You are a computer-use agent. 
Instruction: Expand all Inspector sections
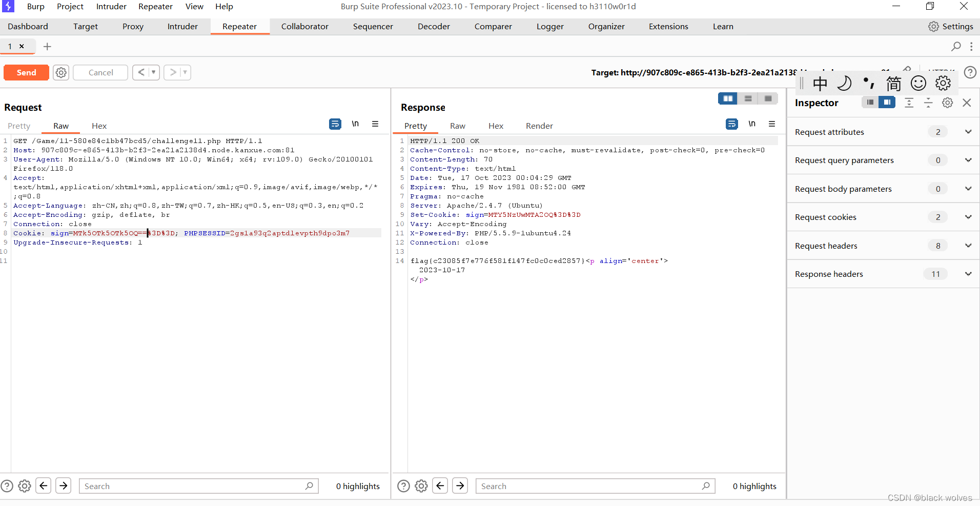[x=909, y=103]
